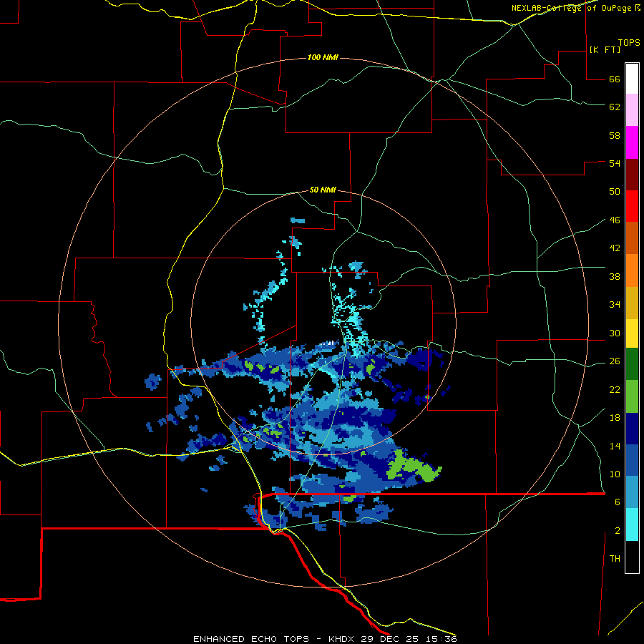This screenshot has height=644, width=644.
Task: Click the '100 NMI' range ring label
Action: [323, 57]
